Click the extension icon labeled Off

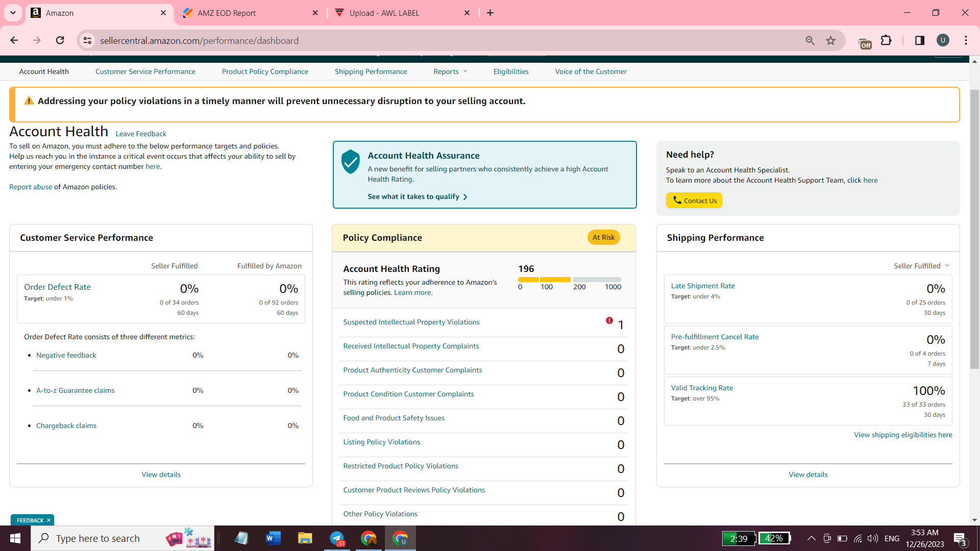[865, 43]
